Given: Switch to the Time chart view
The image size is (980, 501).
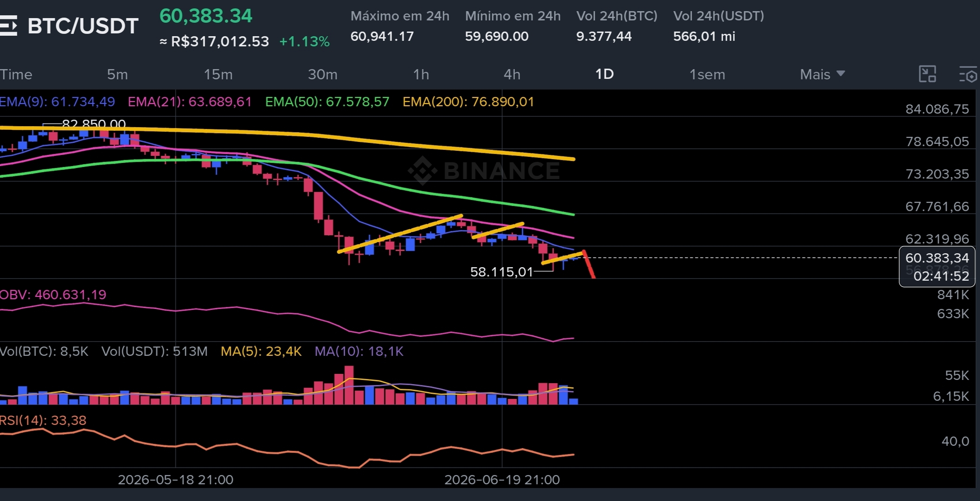Looking at the screenshot, I should click(16, 74).
